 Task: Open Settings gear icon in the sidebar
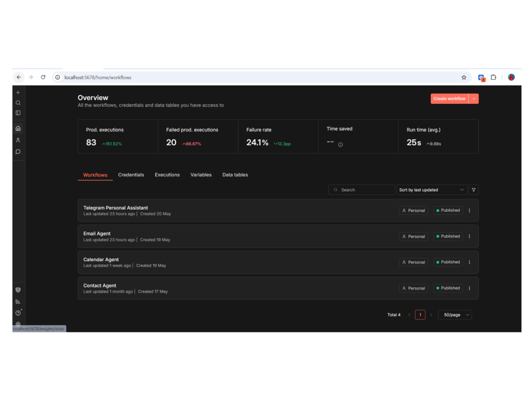point(18,323)
